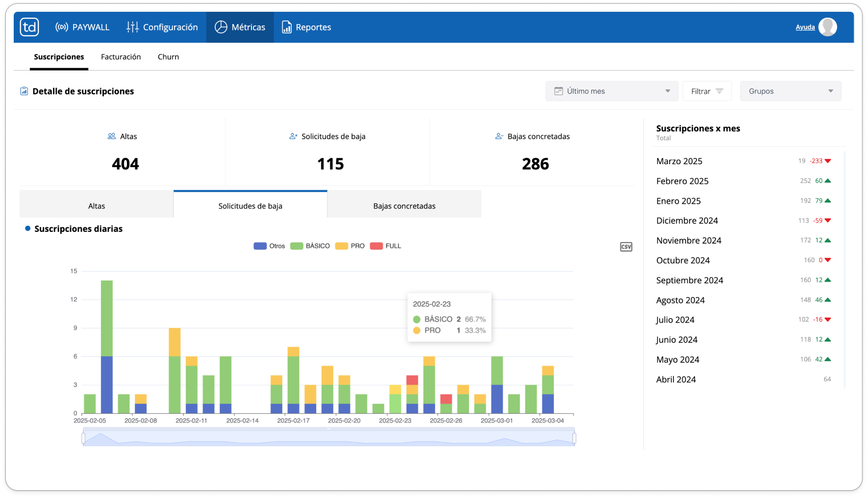Go to Métricas section
Viewport: 868px width, 498px height.
(x=240, y=27)
